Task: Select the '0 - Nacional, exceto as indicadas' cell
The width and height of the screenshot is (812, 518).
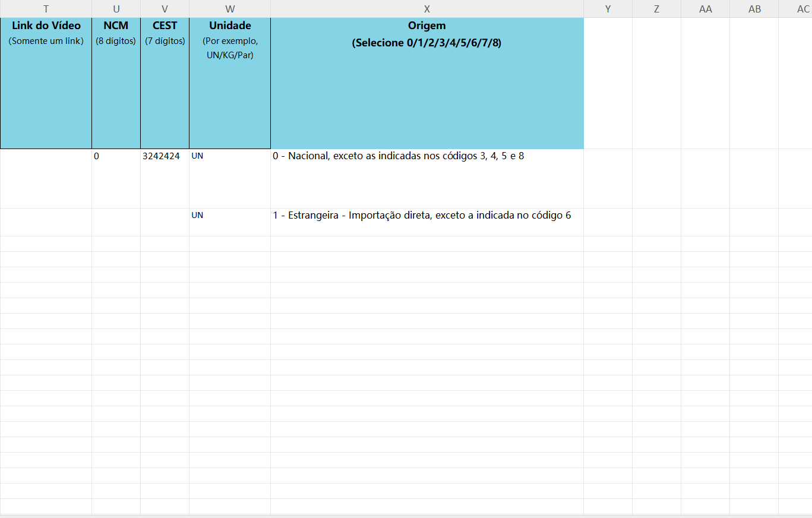Action: pyautogui.click(x=427, y=178)
